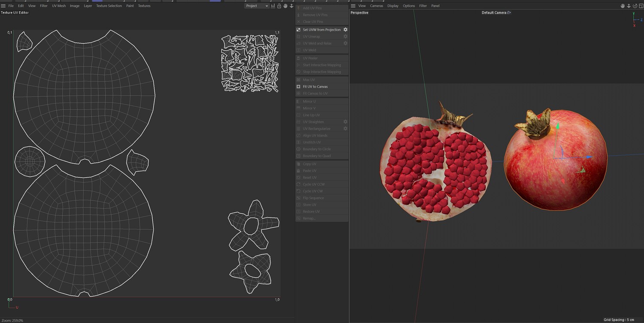Click the Boundary to Quad icon
Viewport: 644px width, 323px height.
point(299,156)
